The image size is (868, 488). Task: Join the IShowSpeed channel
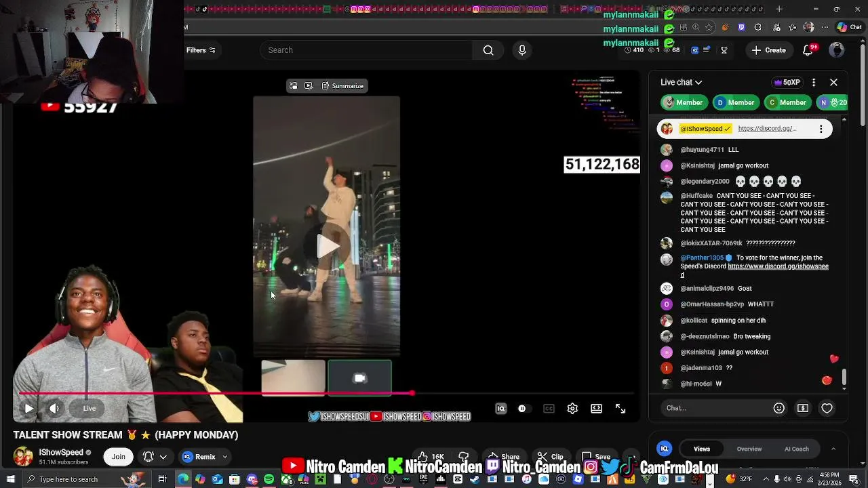coord(118,457)
